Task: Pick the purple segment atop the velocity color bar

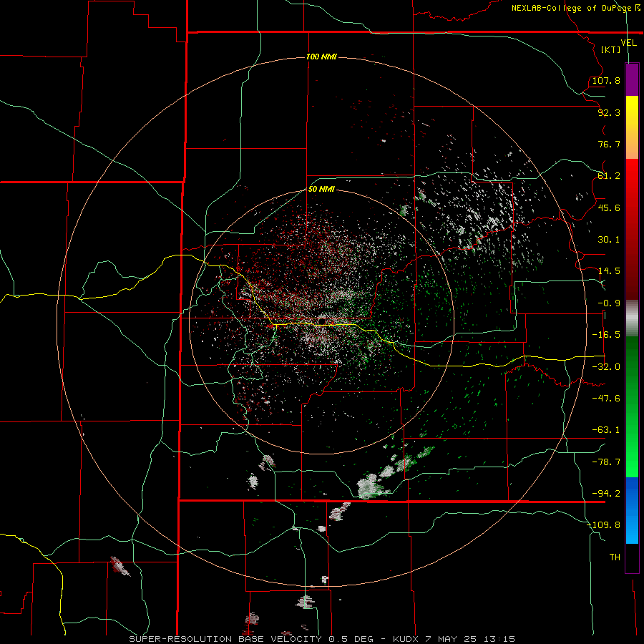Action: [632, 80]
